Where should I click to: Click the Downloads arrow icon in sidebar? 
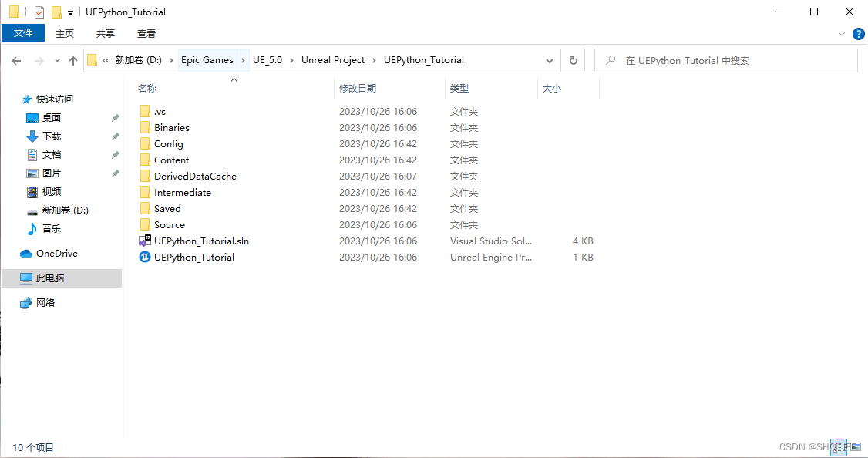tap(32, 136)
